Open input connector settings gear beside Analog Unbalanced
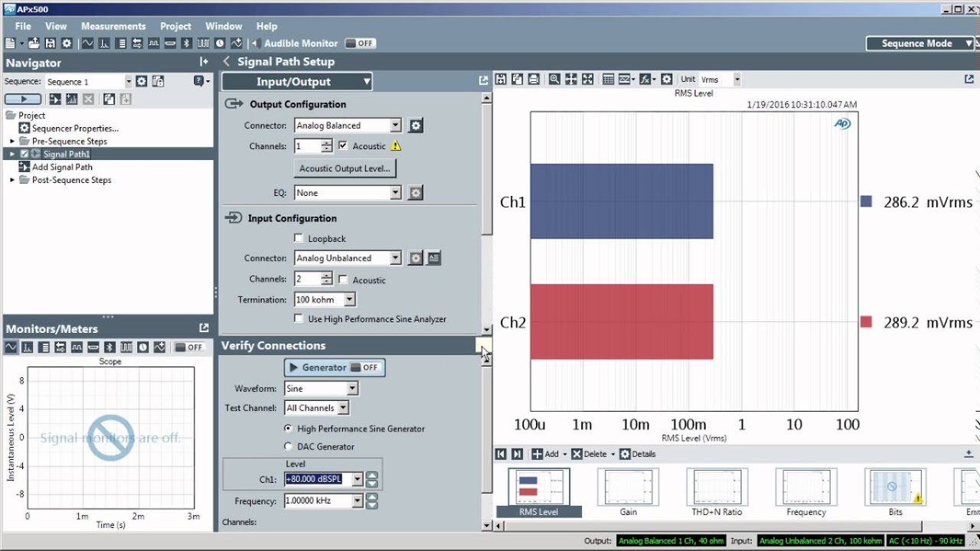The image size is (980, 551). point(416,259)
